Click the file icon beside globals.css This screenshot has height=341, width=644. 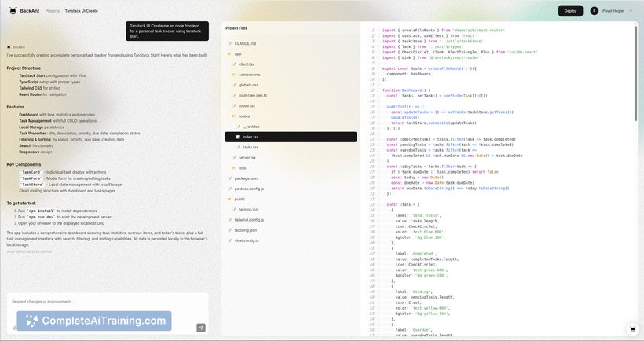[x=234, y=85]
